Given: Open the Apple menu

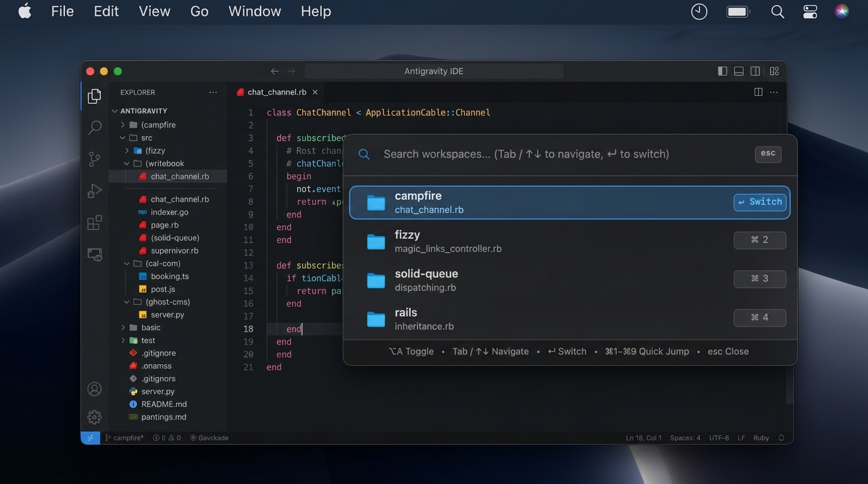Looking at the screenshot, I should pyautogui.click(x=25, y=11).
